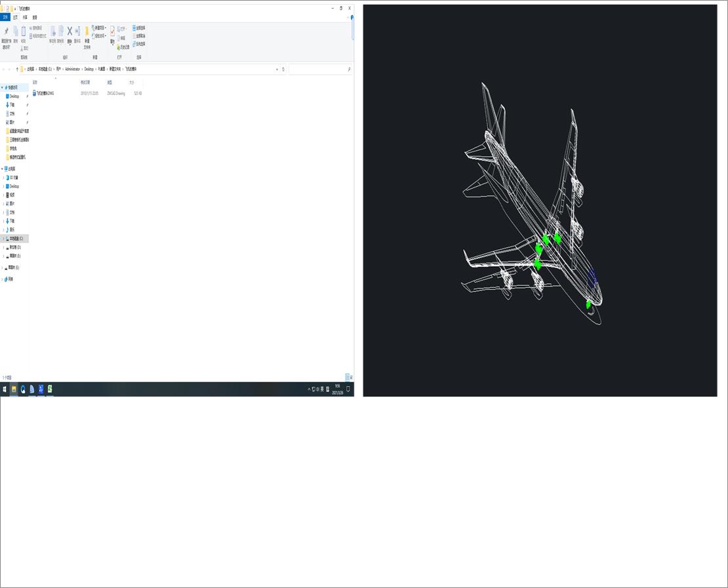Open the address bar history dropdown arrow
The width and height of the screenshot is (728, 588).
point(277,69)
